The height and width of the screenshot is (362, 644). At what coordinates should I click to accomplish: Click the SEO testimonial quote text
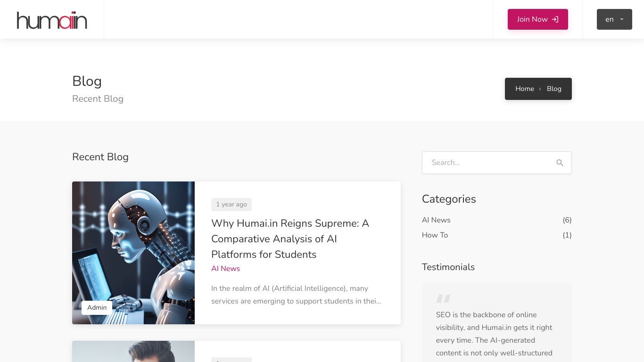click(494, 334)
